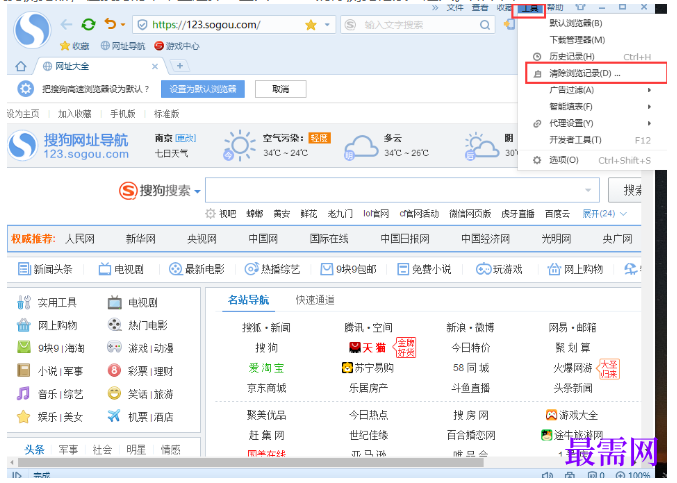Screen dimensions: 677x483
Task: Expand 代理设置(Y) submenu
Action: point(592,123)
